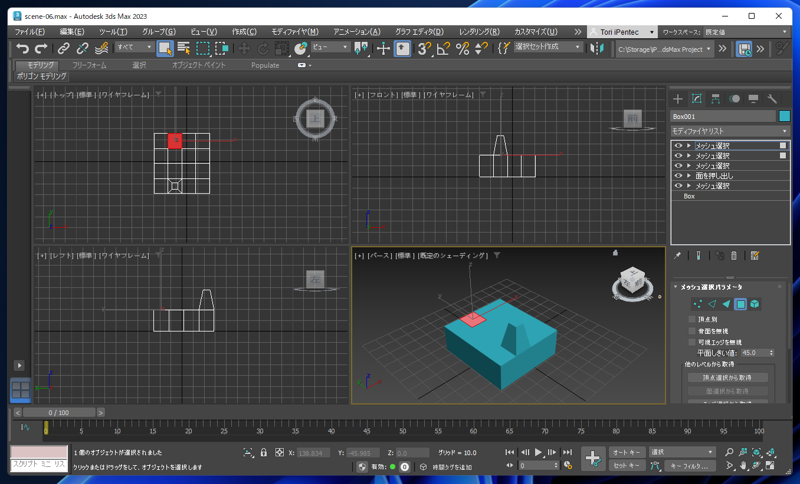Choose the Select and Rotate tool

pos(263,48)
